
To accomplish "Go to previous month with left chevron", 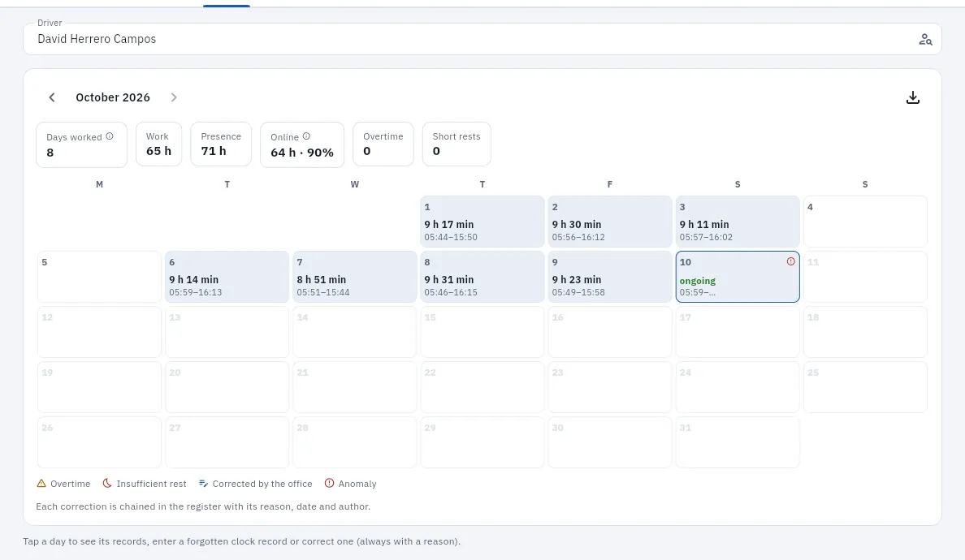I will click(52, 97).
